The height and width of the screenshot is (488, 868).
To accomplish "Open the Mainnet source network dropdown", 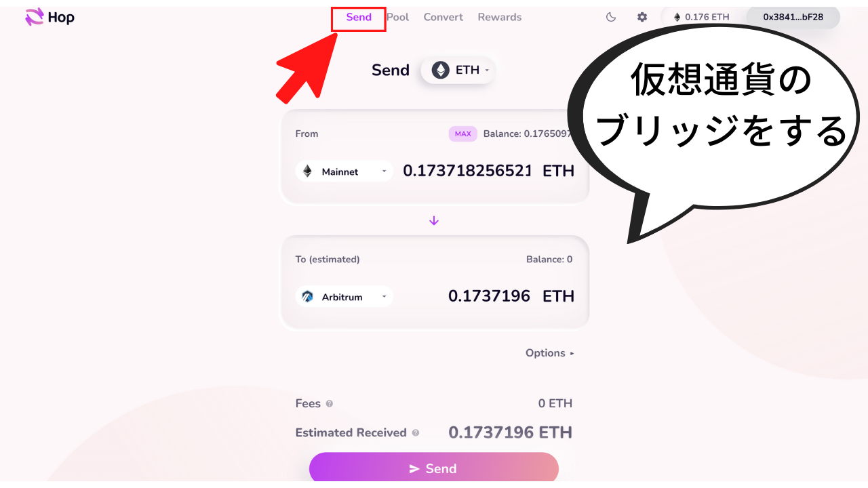I will coord(344,171).
